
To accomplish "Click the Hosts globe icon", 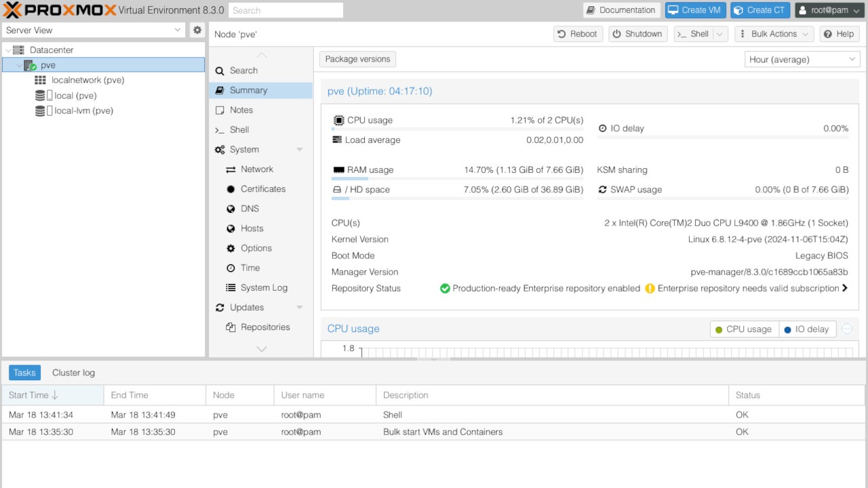I will click(x=231, y=228).
